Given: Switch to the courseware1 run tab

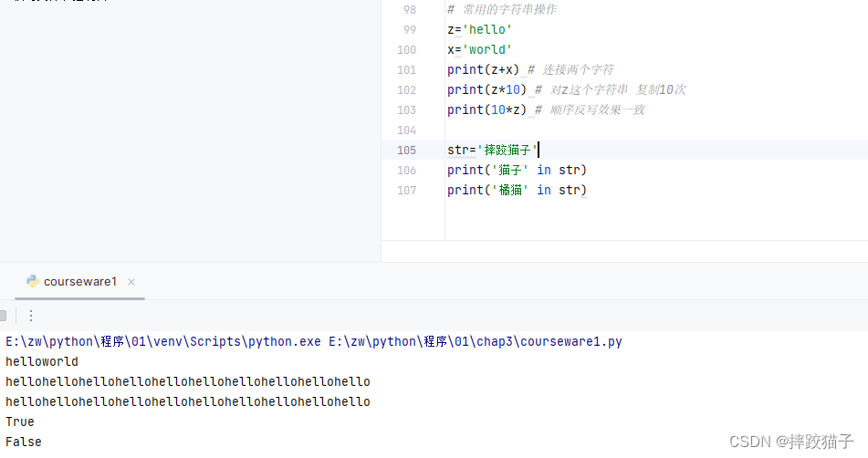Looking at the screenshot, I should tap(79, 282).
